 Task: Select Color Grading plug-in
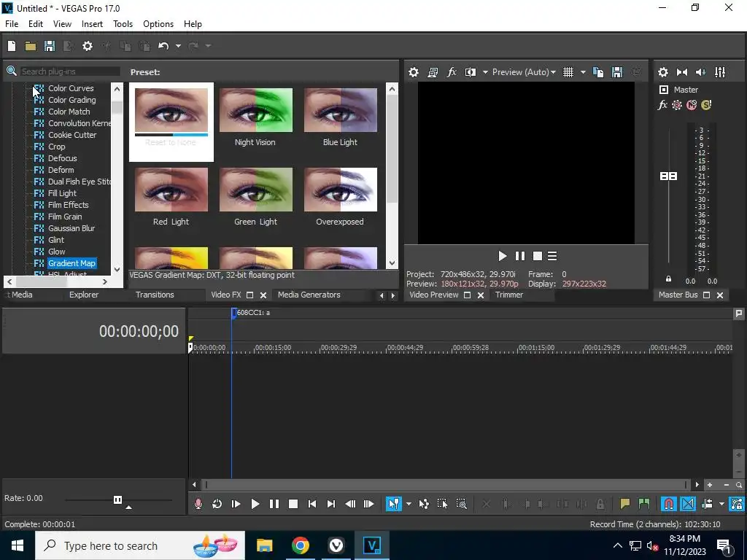pos(72,100)
